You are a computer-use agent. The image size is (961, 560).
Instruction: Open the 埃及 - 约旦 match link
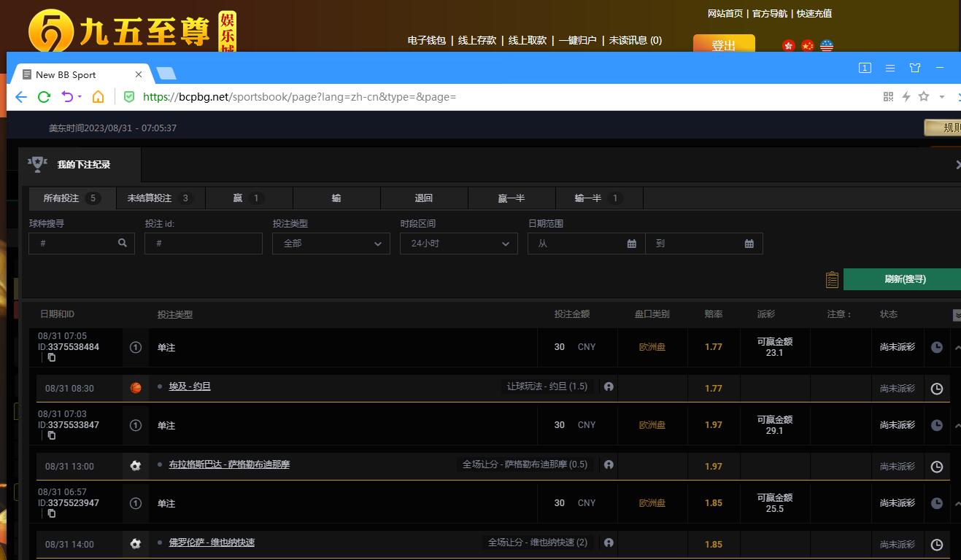click(x=190, y=386)
